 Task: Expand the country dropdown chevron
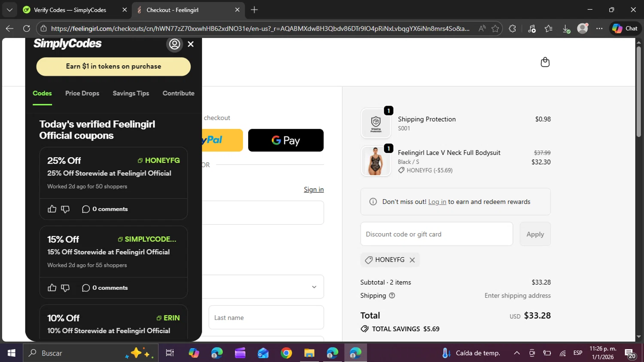(314, 287)
